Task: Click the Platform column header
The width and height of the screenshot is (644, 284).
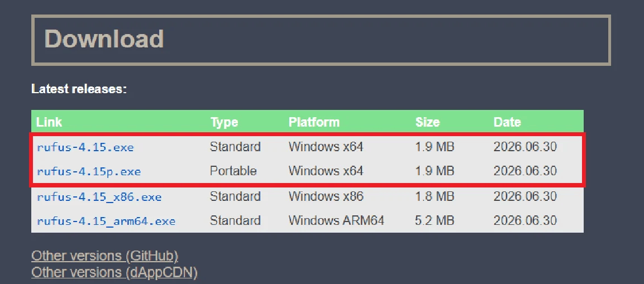Action: click(314, 122)
